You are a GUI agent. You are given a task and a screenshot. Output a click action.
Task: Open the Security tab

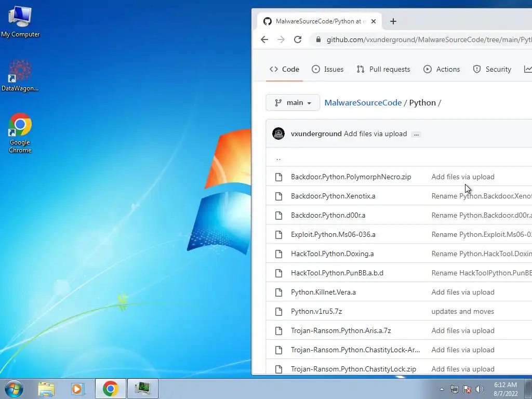tap(491, 69)
